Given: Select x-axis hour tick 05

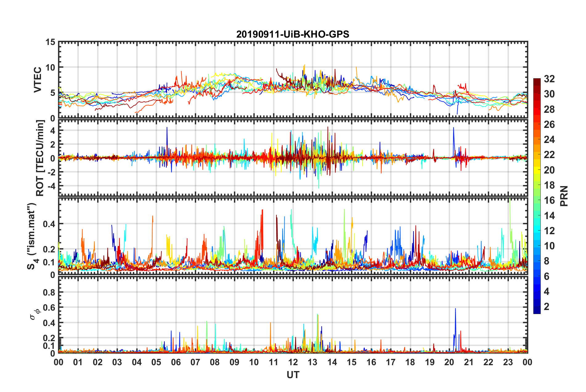Looking at the screenshot, I should pyautogui.click(x=156, y=362).
